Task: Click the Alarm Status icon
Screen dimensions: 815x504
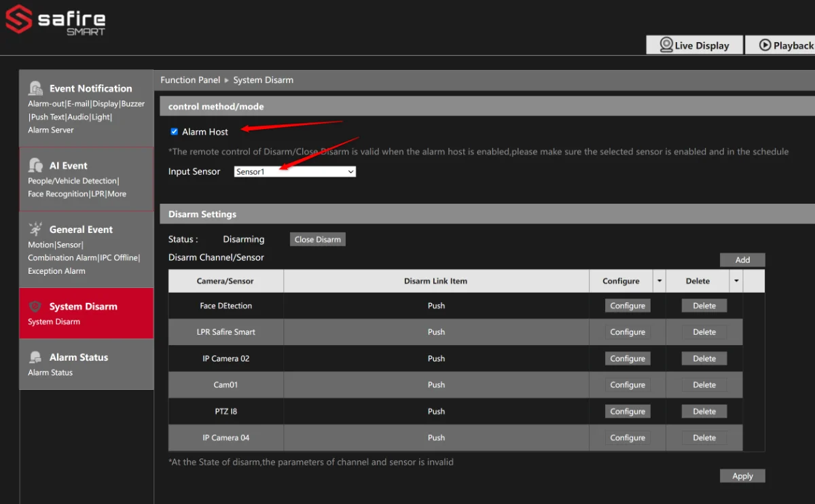Action: tap(36, 357)
